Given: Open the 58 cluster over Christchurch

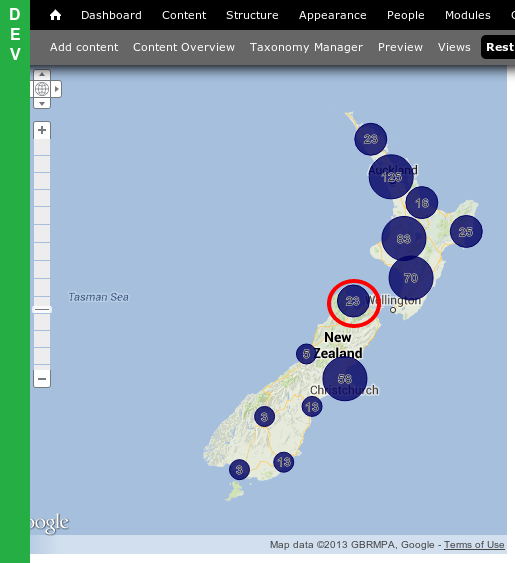Looking at the screenshot, I should pyautogui.click(x=345, y=379).
